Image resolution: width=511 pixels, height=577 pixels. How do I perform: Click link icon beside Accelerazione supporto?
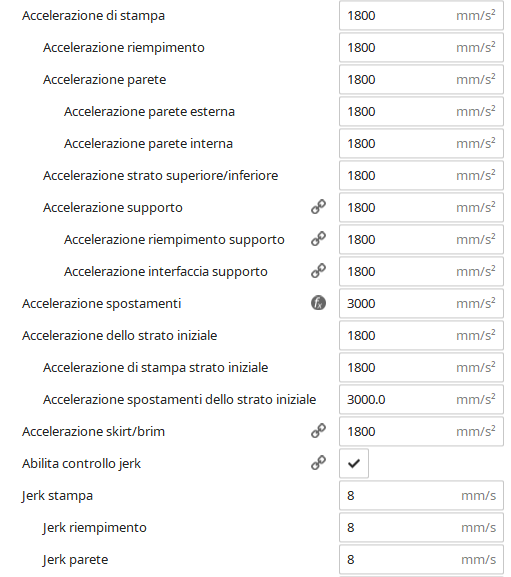click(x=318, y=207)
